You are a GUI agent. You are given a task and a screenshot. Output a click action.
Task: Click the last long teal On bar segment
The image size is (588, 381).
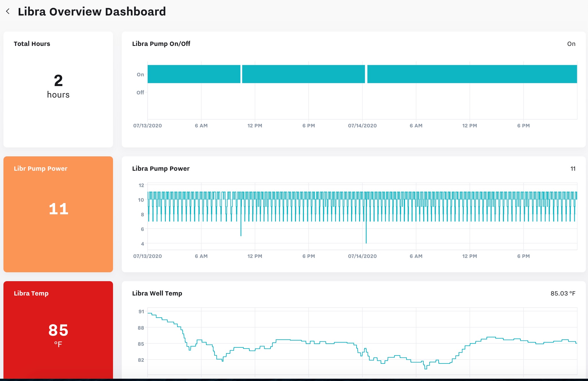coord(472,74)
